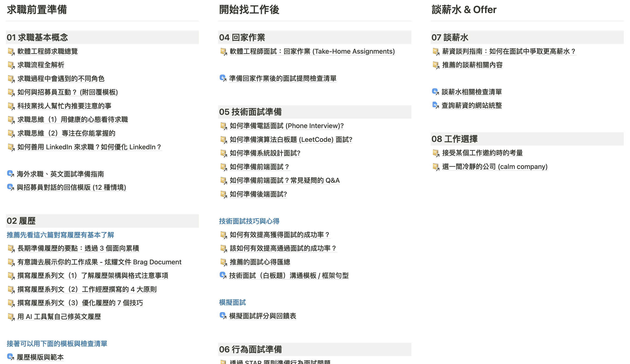Click the blue subheading 模擬面試
The image size is (630, 364).
click(x=232, y=302)
